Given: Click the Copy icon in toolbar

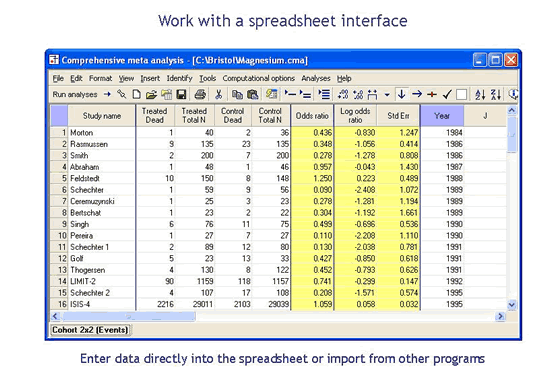Looking at the screenshot, I should point(237,94).
